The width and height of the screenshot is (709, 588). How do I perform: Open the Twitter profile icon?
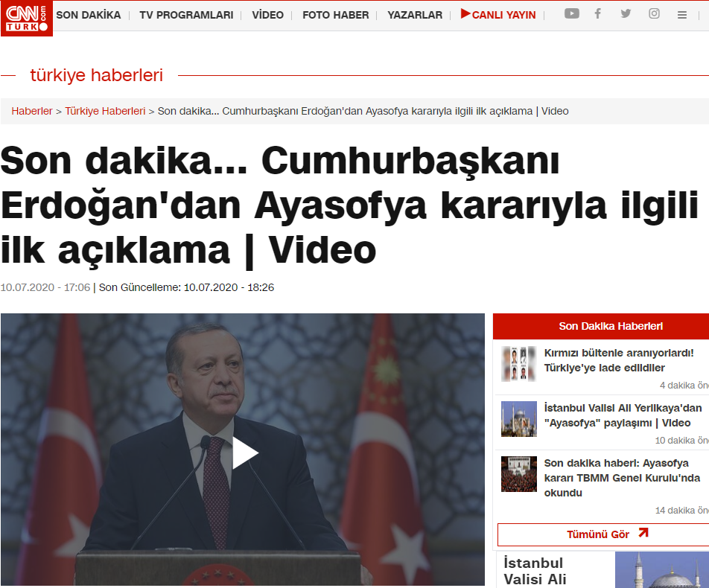[626, 13]
